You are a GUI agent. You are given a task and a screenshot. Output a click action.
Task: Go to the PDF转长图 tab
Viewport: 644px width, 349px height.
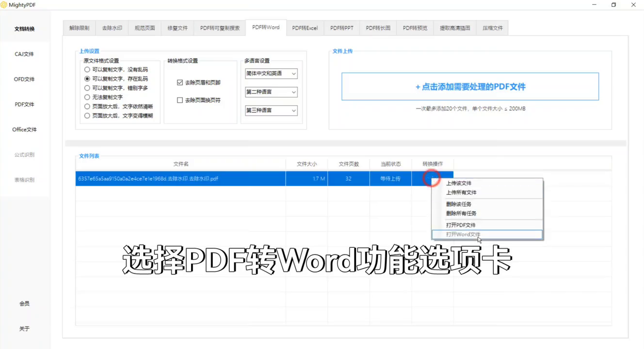pos(378,28)
